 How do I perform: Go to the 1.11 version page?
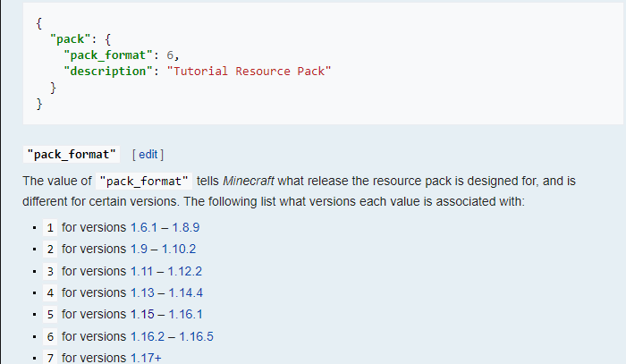click(x=142, y=271)
